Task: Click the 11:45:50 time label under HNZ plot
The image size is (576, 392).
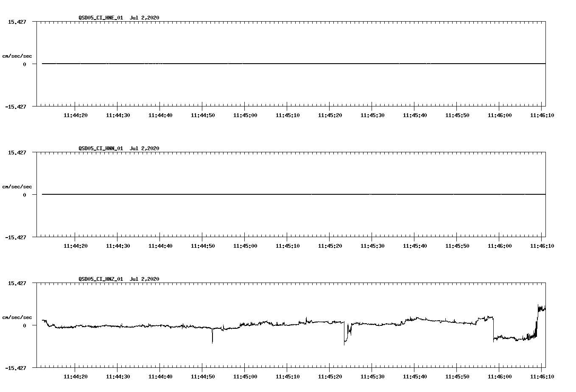Action: tap(457, 376)
